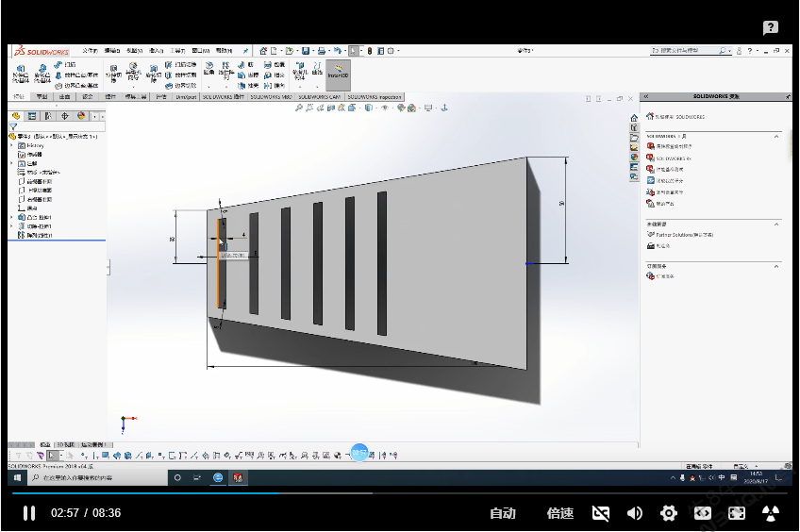Open the Save icon dropdown arrow
Viewport: 800px width, 532px height.
coord(312,51)
